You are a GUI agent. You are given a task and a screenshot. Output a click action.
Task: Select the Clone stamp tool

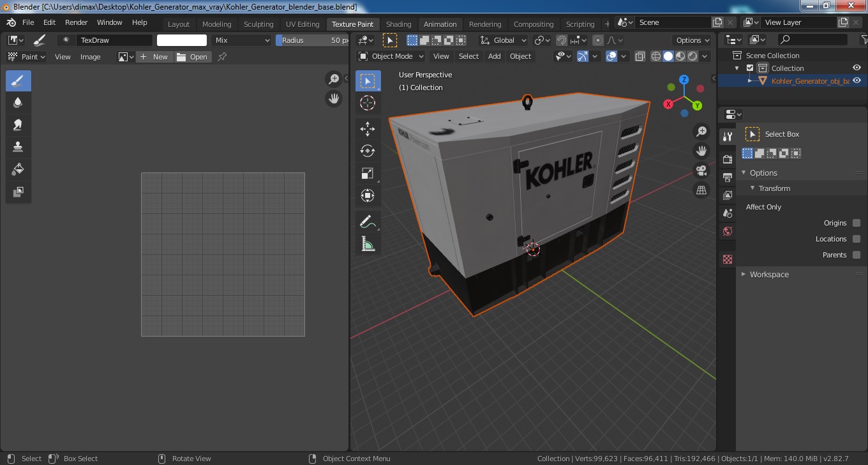[19, 148]
